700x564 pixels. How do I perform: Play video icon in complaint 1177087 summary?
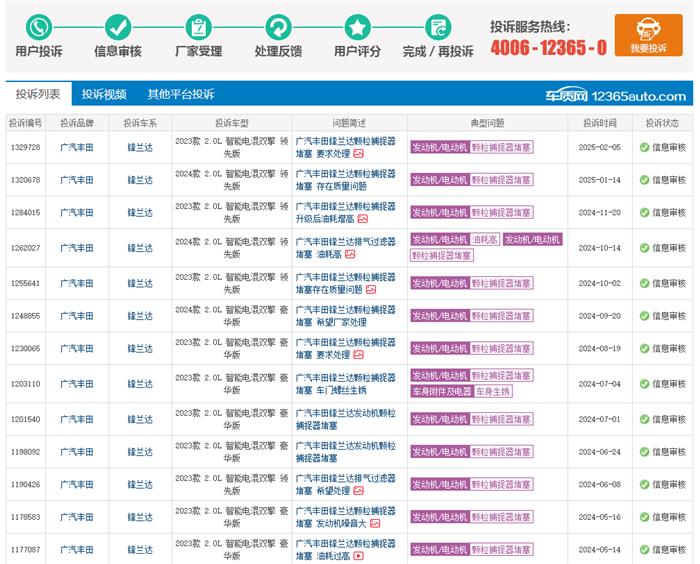pos(358,556)
